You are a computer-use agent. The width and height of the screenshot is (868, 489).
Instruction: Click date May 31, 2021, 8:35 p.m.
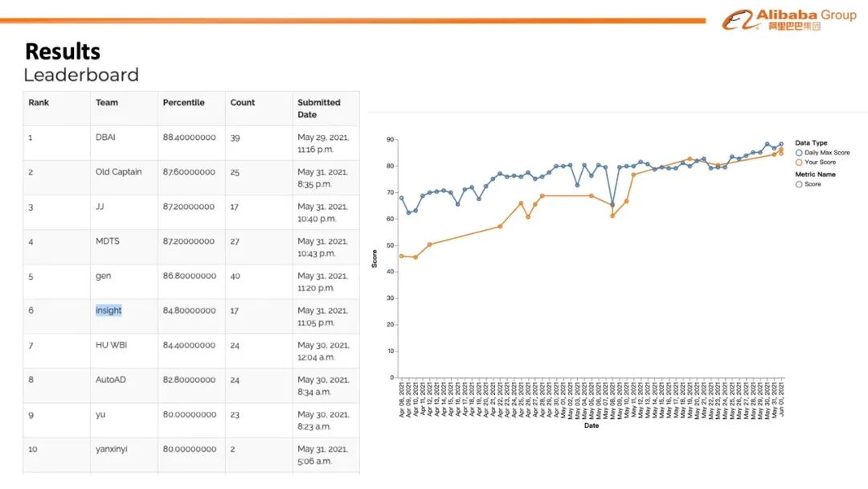click(x=323, y=178)
